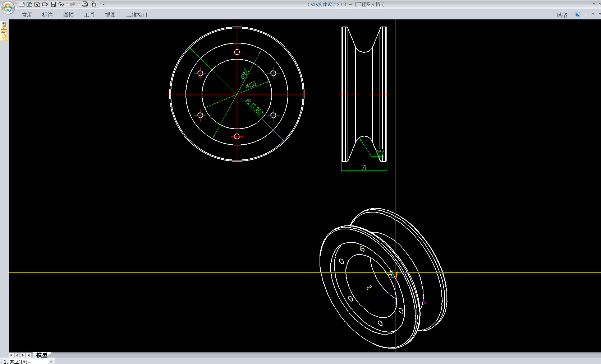
Task: Expand the undo history dropdown arrow
Action: (x=67, y=4)
